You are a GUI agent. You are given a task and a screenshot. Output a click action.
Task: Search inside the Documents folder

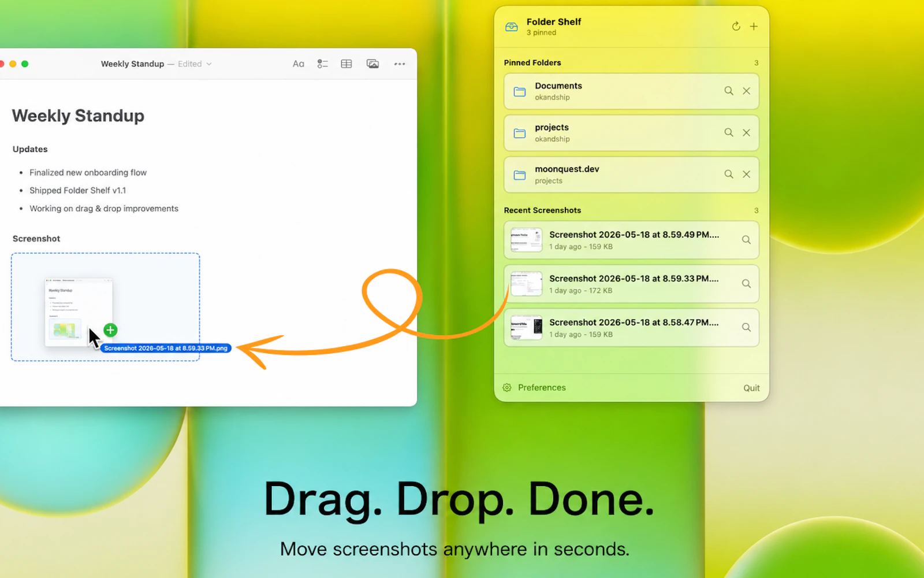pos(729,91)
